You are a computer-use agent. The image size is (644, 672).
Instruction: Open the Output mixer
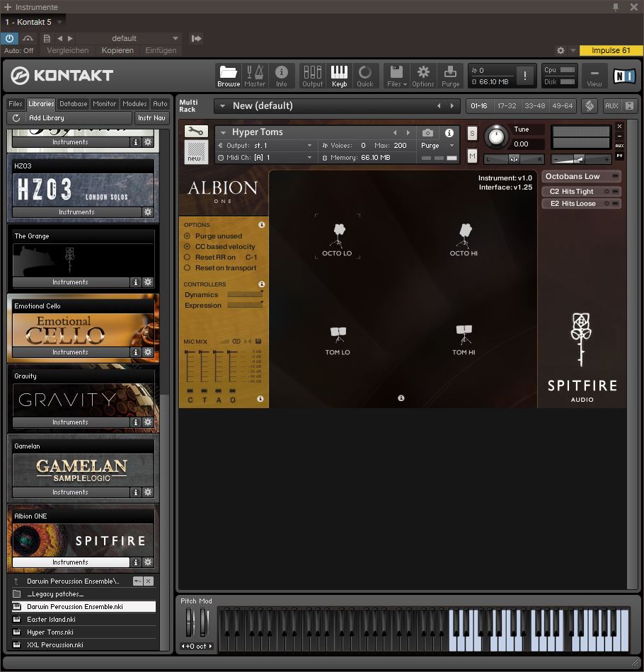pyautogui.click(x=313, y=76)
